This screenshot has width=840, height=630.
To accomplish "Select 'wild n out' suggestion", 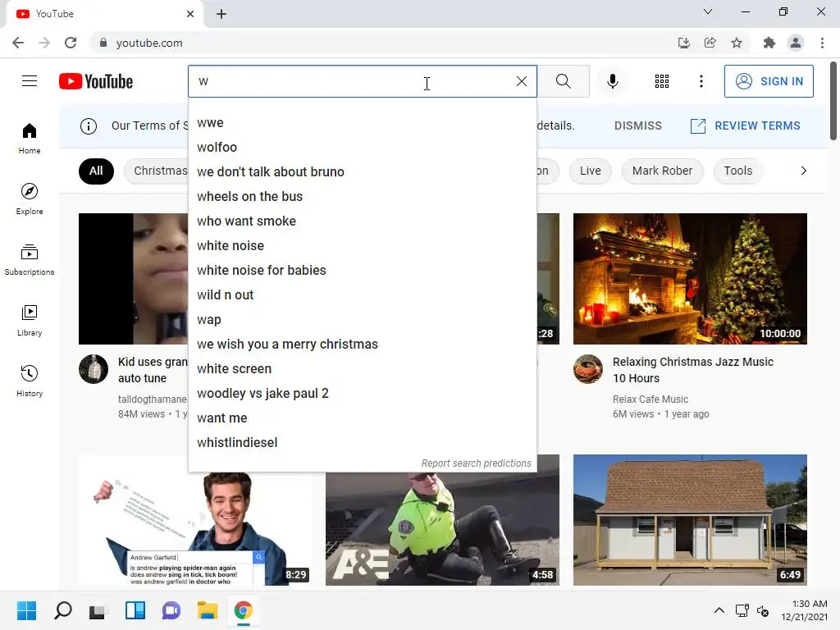I will coord(362,295).
